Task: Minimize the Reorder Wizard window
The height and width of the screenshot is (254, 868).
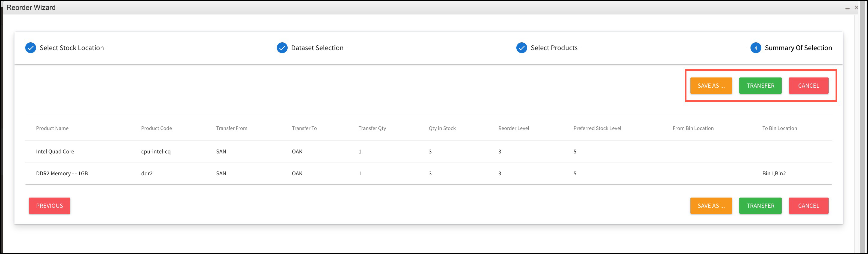Action: click(847, 8)
